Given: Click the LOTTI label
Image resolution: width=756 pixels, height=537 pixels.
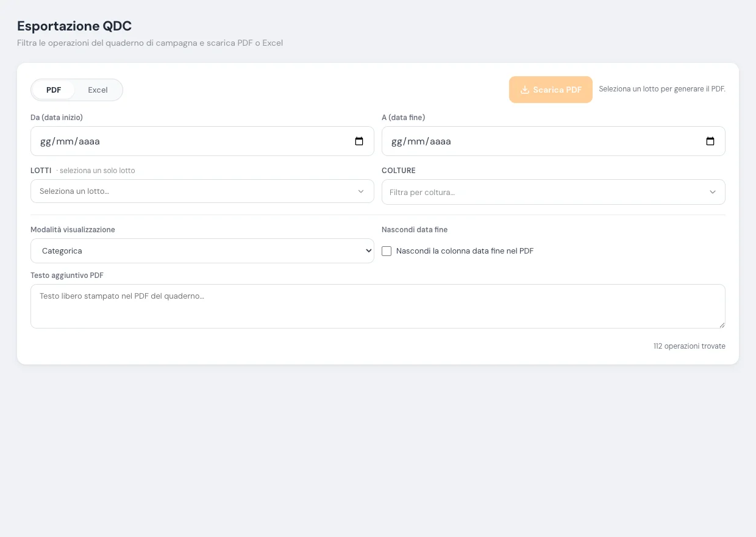Looking at the screenshot, I should click(x=41, y=171).
